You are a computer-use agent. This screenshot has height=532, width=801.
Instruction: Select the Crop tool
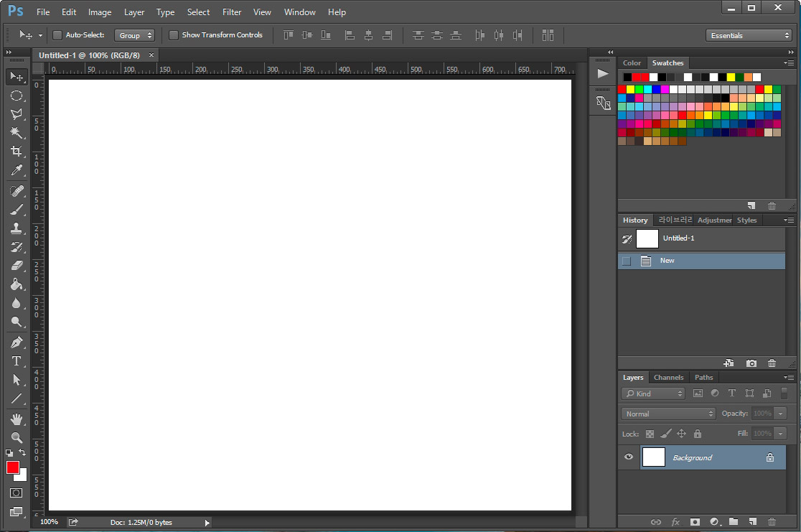coord(17,151)
